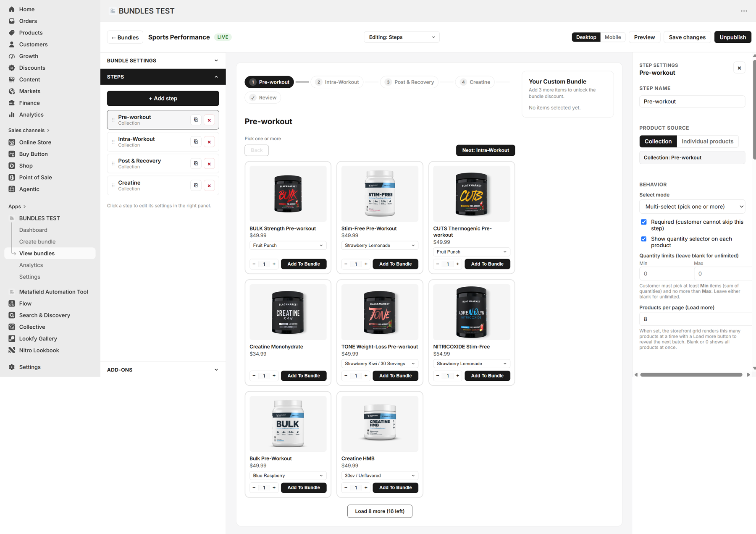The height and width of the screenshot is (534, 756).
Task: Click the Unpublish button
Action: pyautogui.click(x=732, y=37)
